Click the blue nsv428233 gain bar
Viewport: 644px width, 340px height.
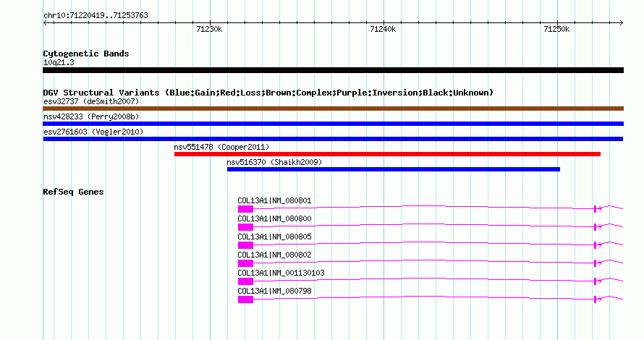click(333, 124)
